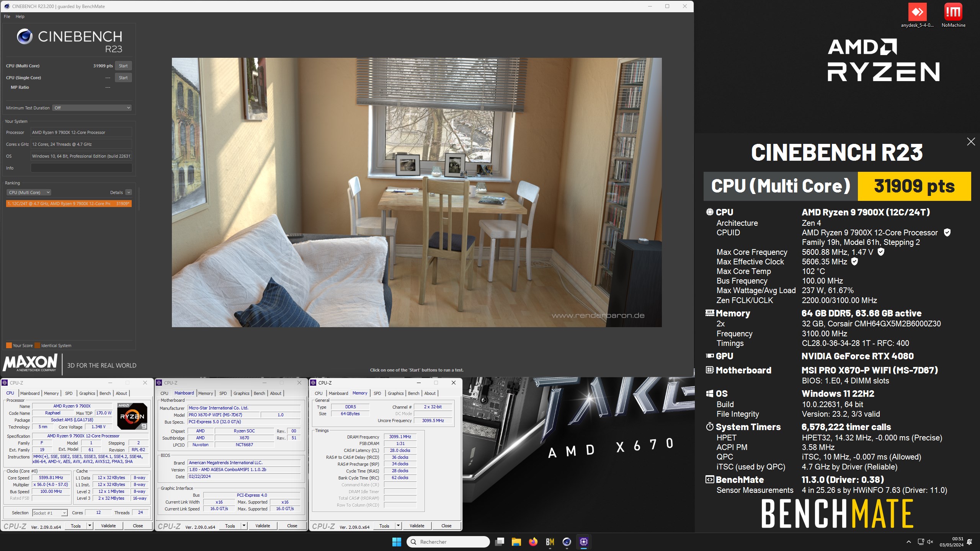Switch to Cinebench taskbar icon
Viewport: 980px width, 551px height.
click(567, 542)
